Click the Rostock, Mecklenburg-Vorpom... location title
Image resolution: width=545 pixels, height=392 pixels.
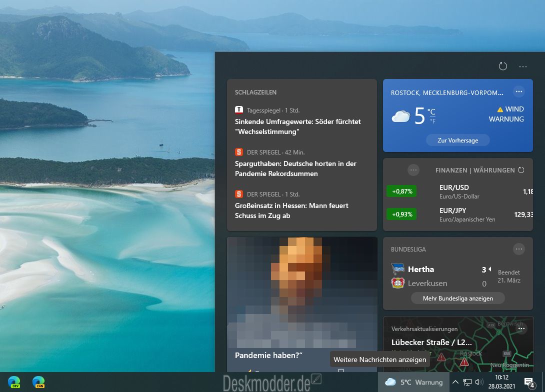[447, 93]
